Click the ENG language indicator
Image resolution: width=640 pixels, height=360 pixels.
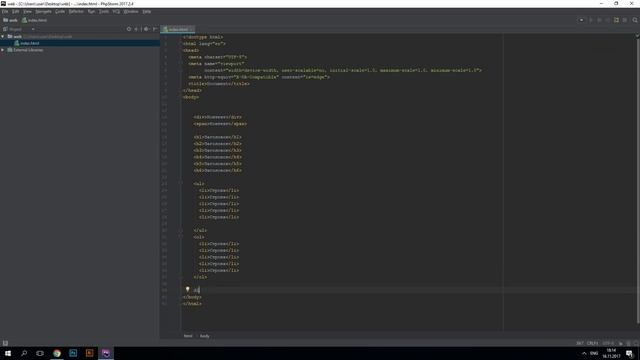[594, 353]
